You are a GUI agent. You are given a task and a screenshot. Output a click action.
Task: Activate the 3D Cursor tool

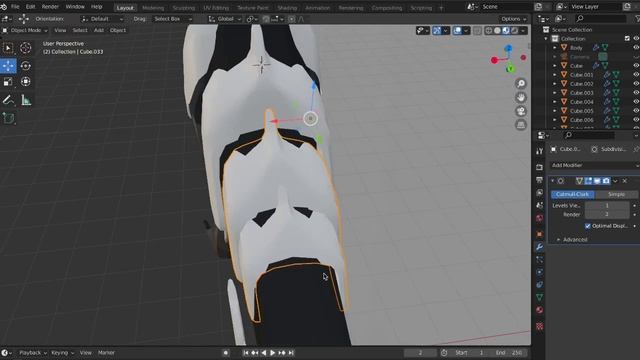coord(25,48)
